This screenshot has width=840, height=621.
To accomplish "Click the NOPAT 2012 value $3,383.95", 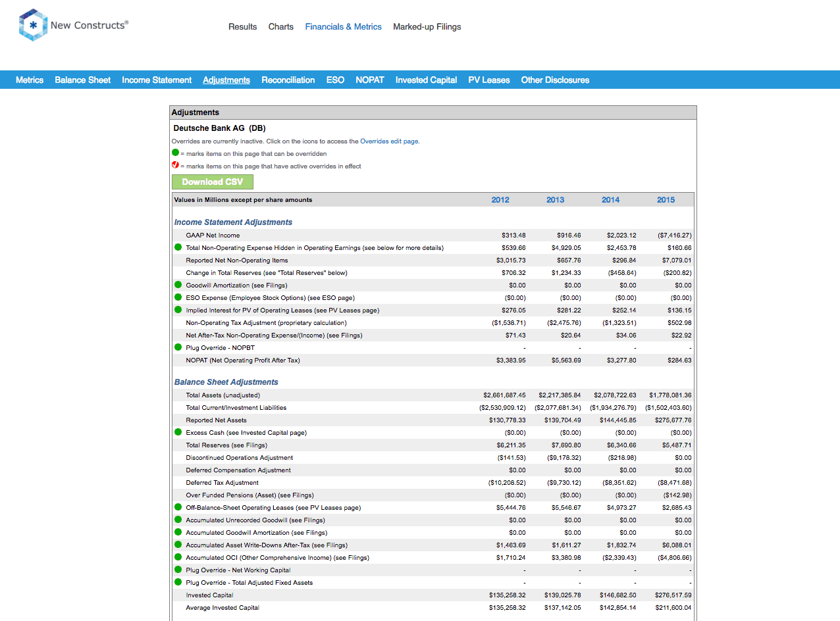I will tap(511, 360).
